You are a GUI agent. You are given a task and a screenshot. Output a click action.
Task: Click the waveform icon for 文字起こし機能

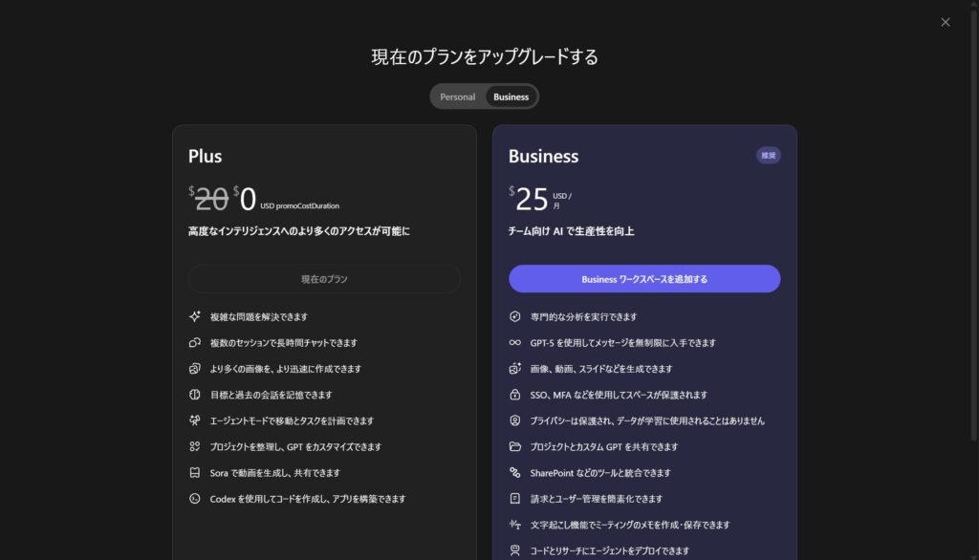point(514,525)
